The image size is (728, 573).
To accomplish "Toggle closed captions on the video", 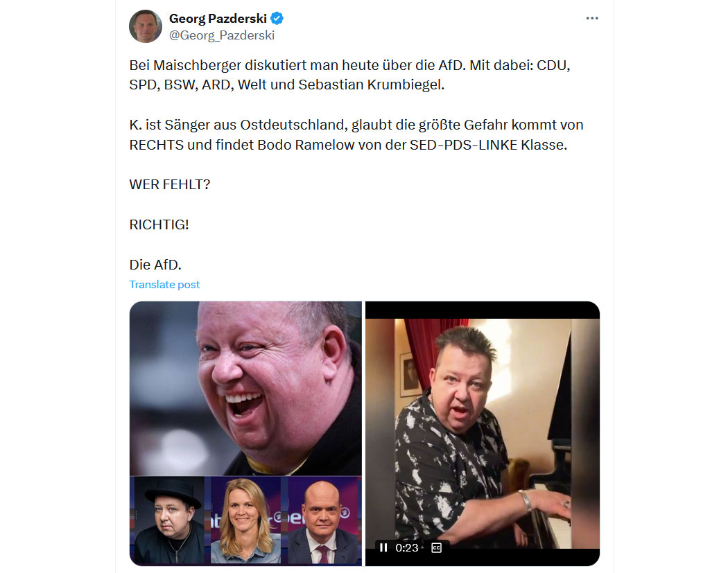I will (436, 548).
